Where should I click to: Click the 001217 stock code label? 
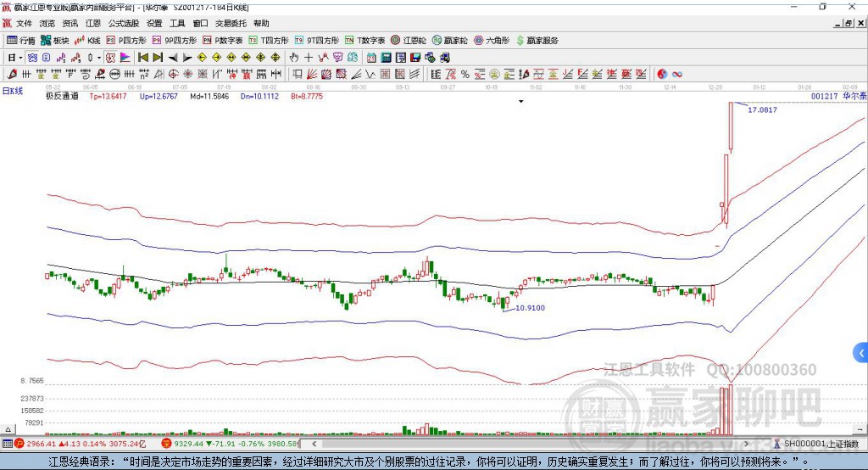click(x=824, y=97)
